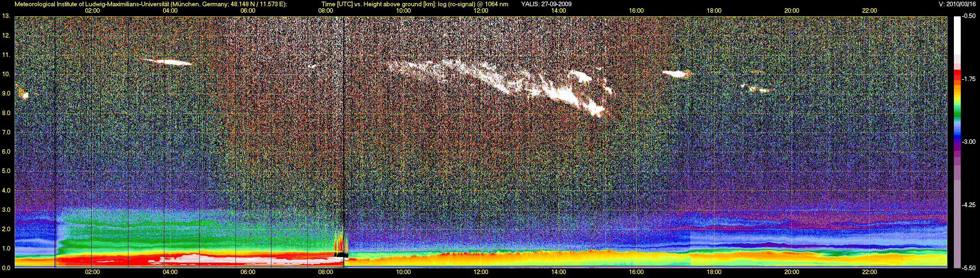Click the '10:00' label on the top time axis
The image size is (980, 278).
click(x=403, y=11)
